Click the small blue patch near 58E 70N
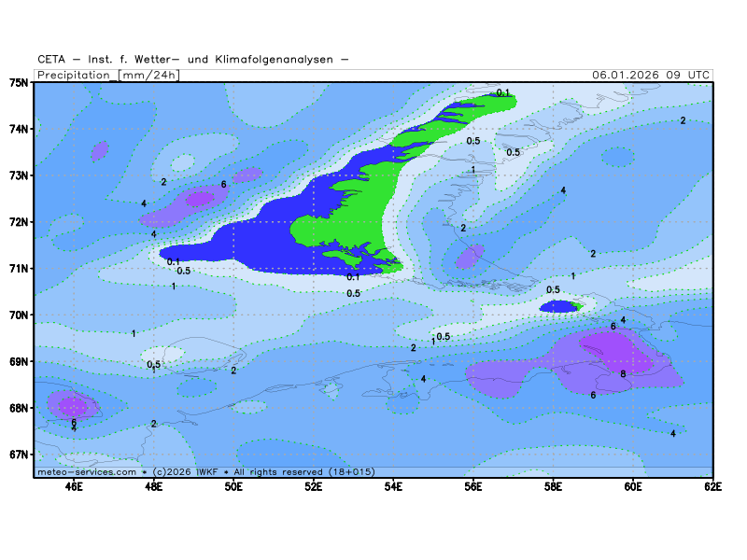 (x=558, y=306)
